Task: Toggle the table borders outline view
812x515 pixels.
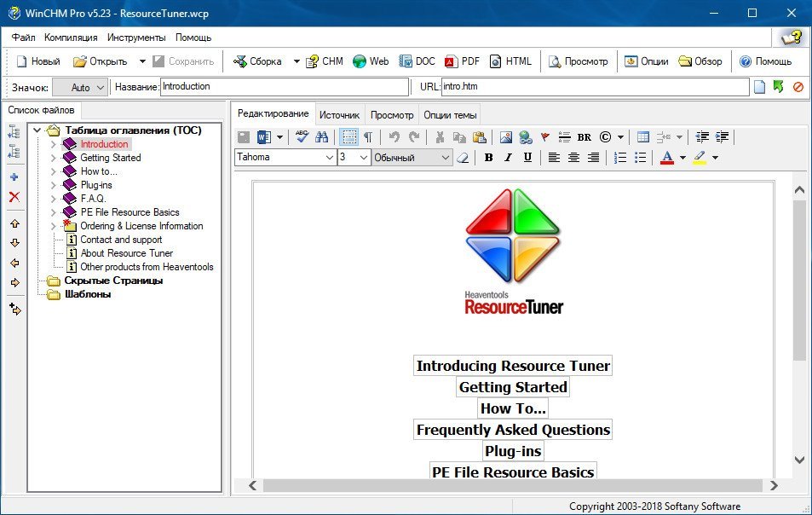Action: pos(349,136)
